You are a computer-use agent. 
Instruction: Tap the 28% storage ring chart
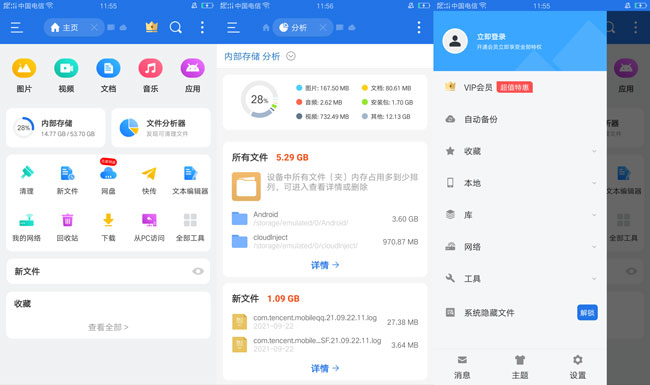pos(260,99)
